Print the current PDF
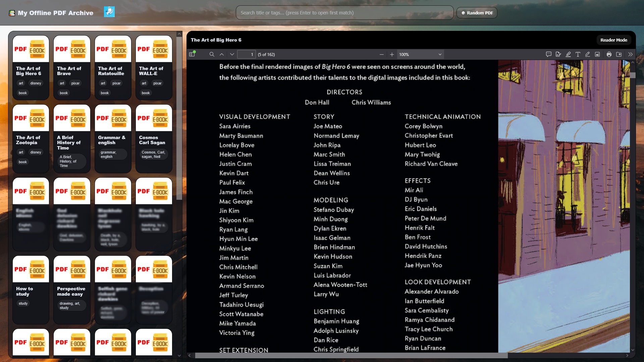This screenshot has width=644, height=362. click(x=609, y=54)
